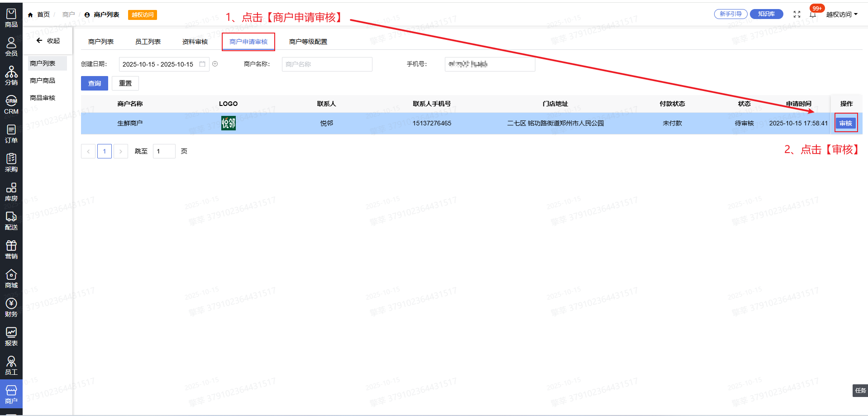Open the 库房 warehouse sidebar icon
Image resolution: width=868 pixels, height=416 pixels.
point(11,192)
